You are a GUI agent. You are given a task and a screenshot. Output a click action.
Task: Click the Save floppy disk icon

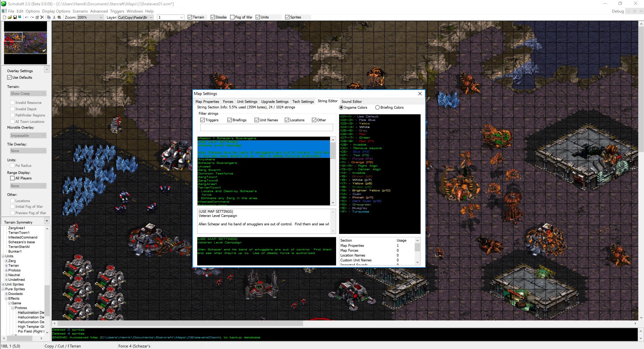[x=15, y=17]
